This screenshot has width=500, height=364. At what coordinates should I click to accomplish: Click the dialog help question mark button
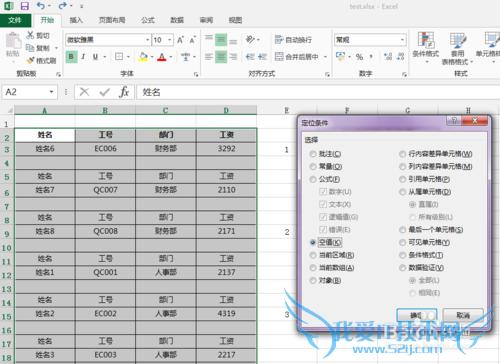point(454,121)
